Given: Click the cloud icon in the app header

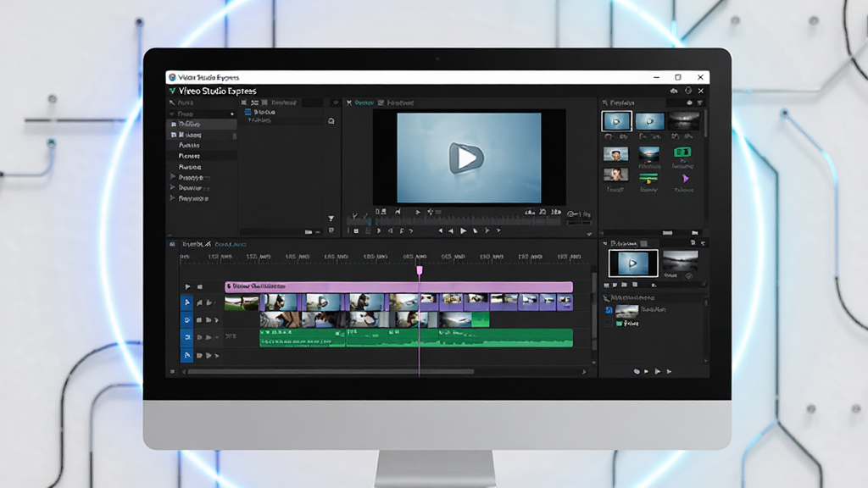Looking at the screenshot, I should pyautogui.click(x=674, y=91).
